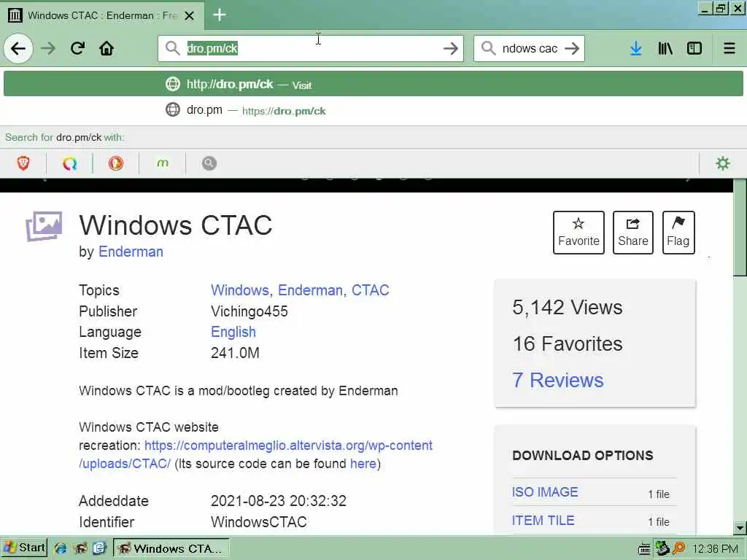Follow the 'here' source code link

[363, 463]
